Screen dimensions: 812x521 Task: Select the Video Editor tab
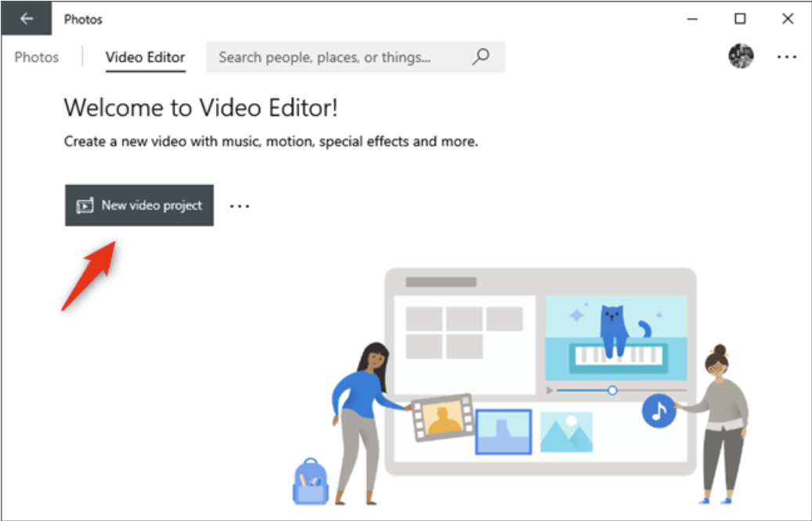(146, 57)
